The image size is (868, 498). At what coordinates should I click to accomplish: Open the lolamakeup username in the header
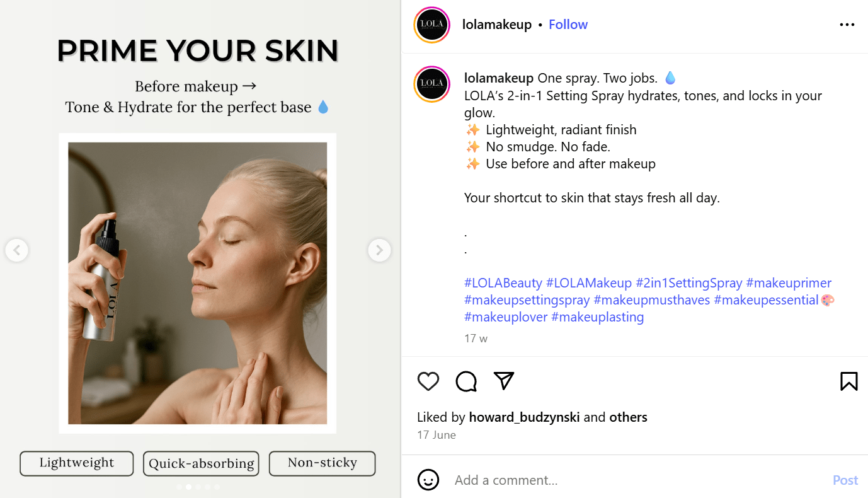pyautogui.click(x=496, y=25)
